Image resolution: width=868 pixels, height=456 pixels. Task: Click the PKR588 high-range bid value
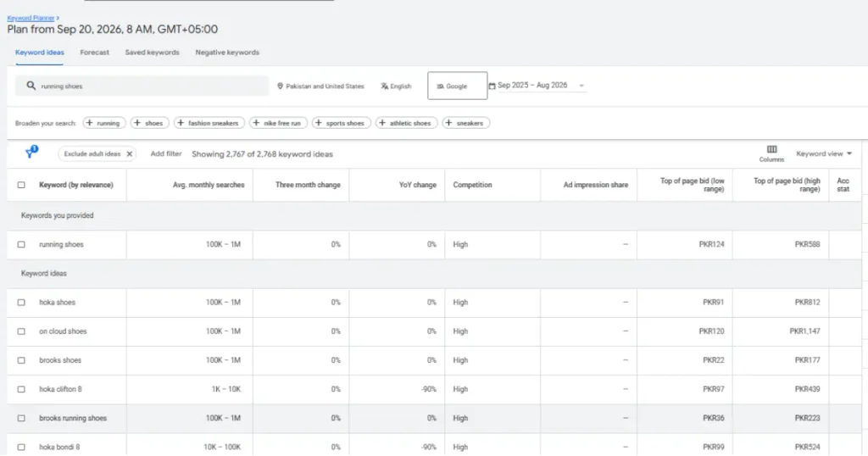point(807,244)
